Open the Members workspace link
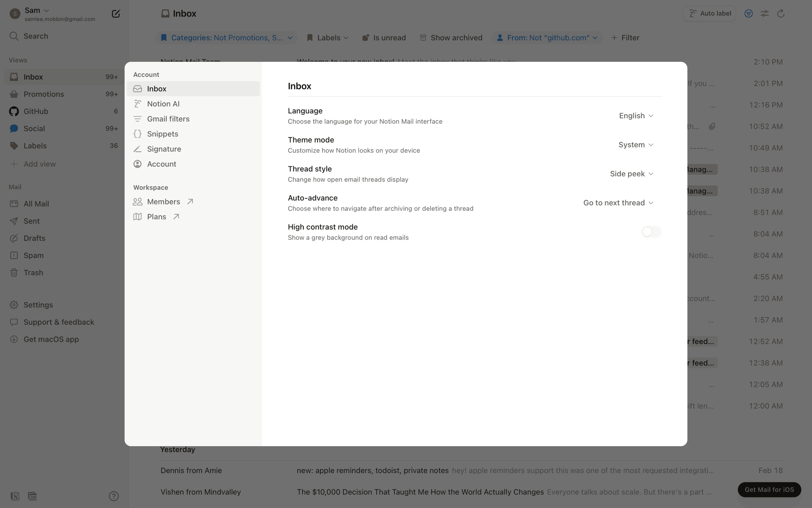Image resolution: width=812 pixels, height=508 pixels. (193, 202)
